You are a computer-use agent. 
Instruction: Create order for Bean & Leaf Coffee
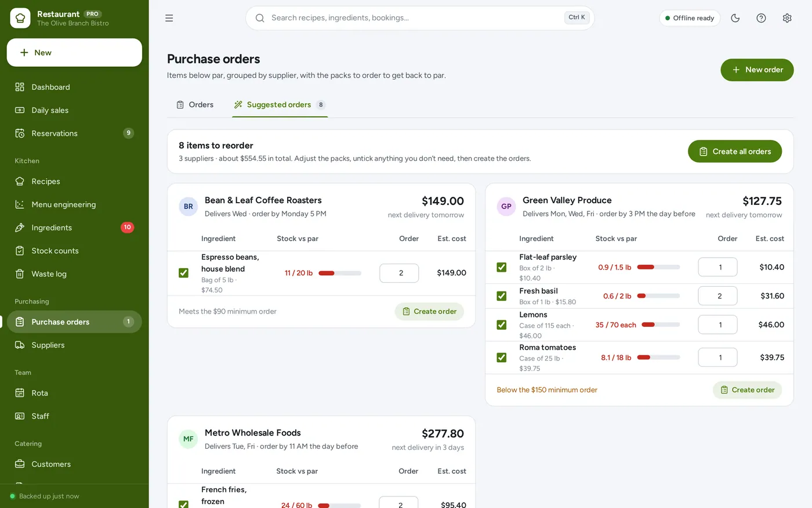coord(429,311)
